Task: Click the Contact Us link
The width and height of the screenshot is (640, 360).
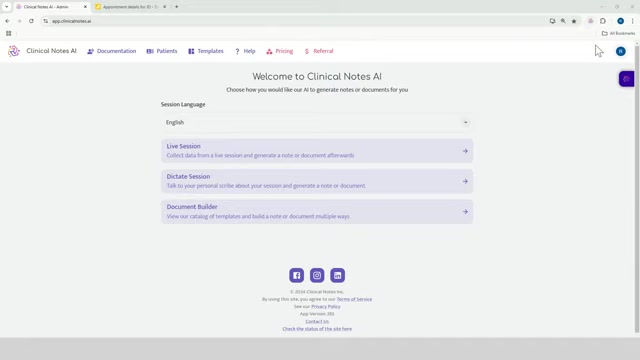Action: [317, 322]
